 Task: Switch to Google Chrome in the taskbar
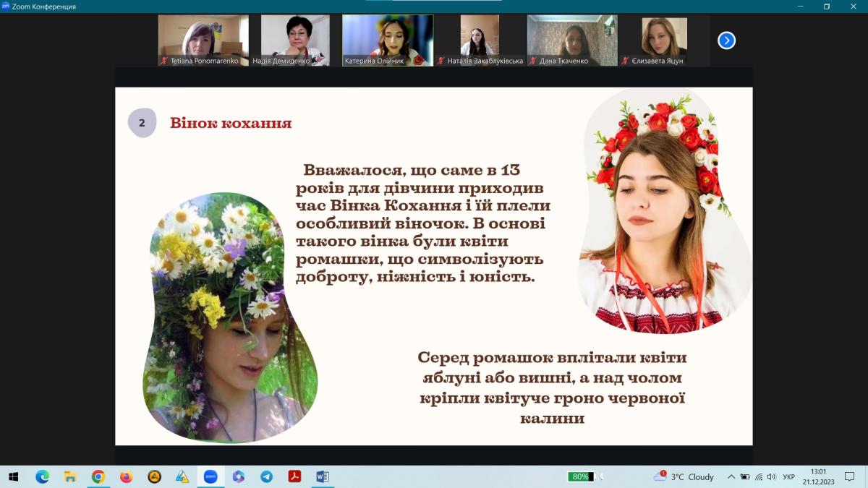tap(98, 476)
